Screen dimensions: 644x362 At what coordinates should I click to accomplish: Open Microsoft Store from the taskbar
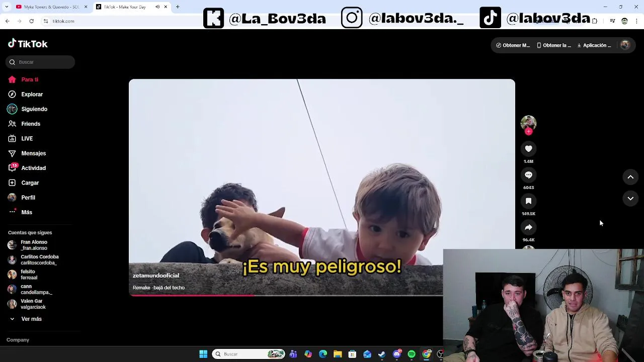click(x=352, y=354)
